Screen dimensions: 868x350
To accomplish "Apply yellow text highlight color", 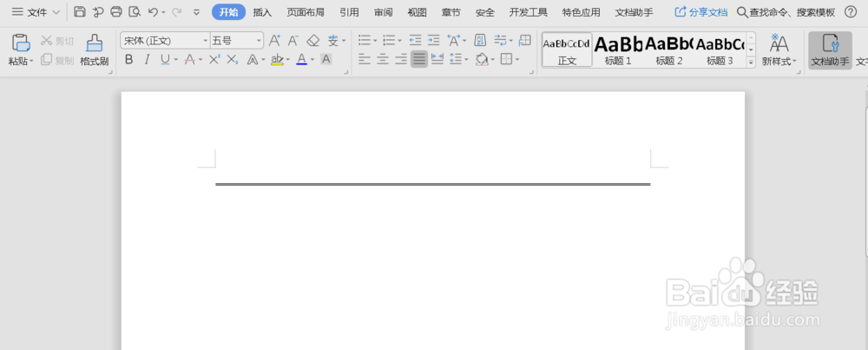I will tap(278, 59).
